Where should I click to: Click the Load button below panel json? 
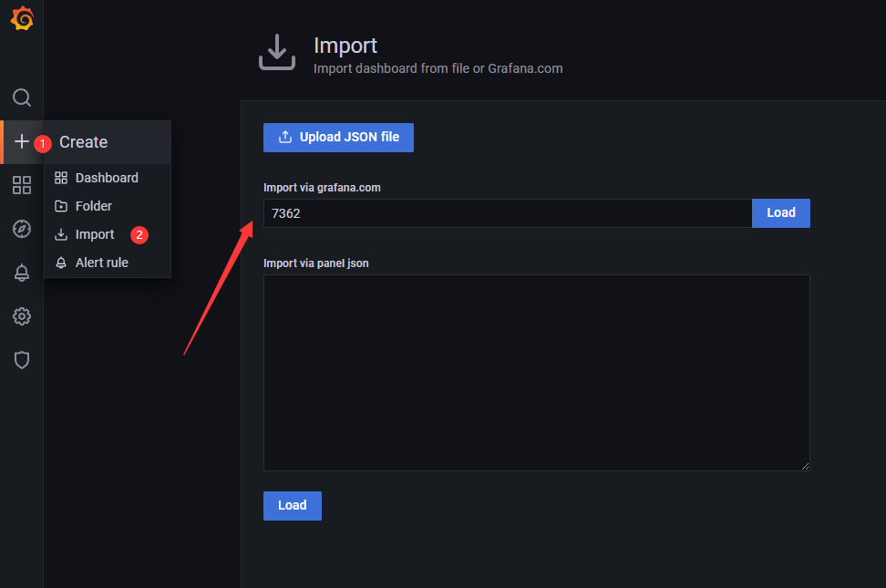[x=292, y=506]
